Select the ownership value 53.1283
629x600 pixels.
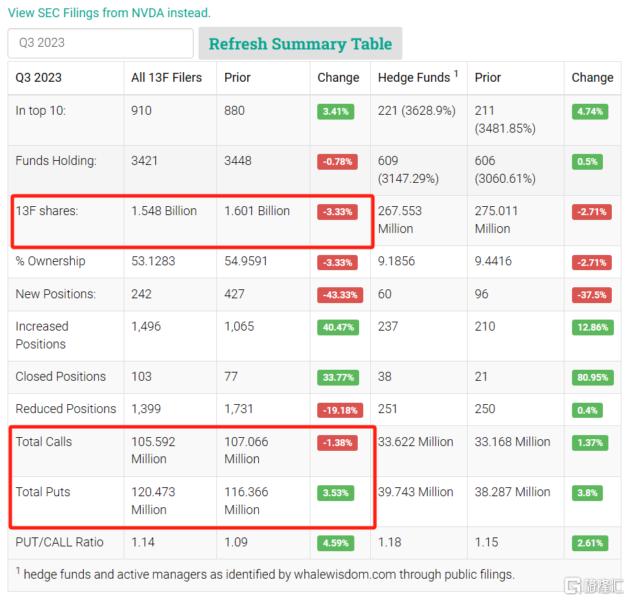(x=153, y=261)
